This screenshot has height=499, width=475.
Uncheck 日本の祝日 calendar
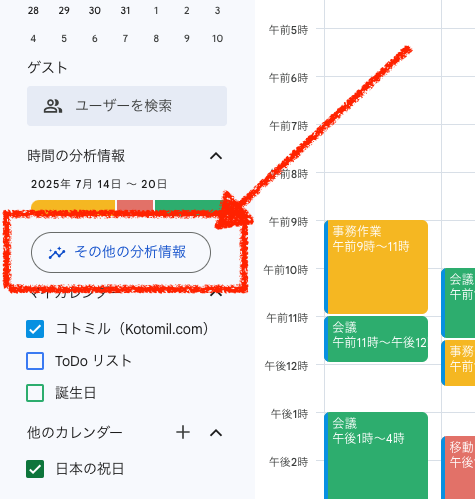tap(35, 469)
